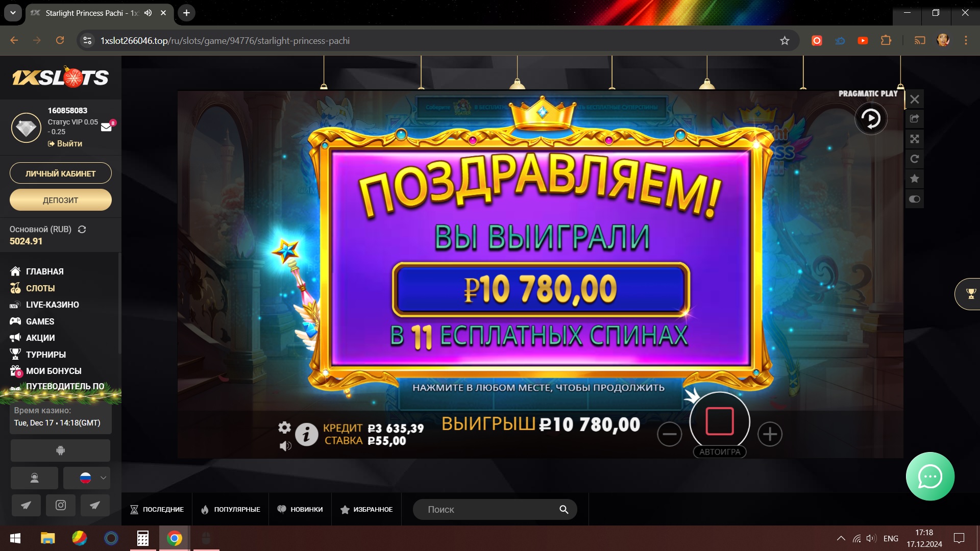Open the game settings gear icon
Screen dimensions: 980x551
[284, 428]
